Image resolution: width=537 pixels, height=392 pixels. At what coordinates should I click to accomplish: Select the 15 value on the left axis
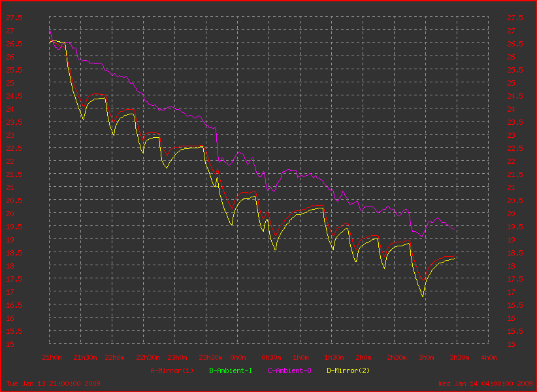coord(10,344)
